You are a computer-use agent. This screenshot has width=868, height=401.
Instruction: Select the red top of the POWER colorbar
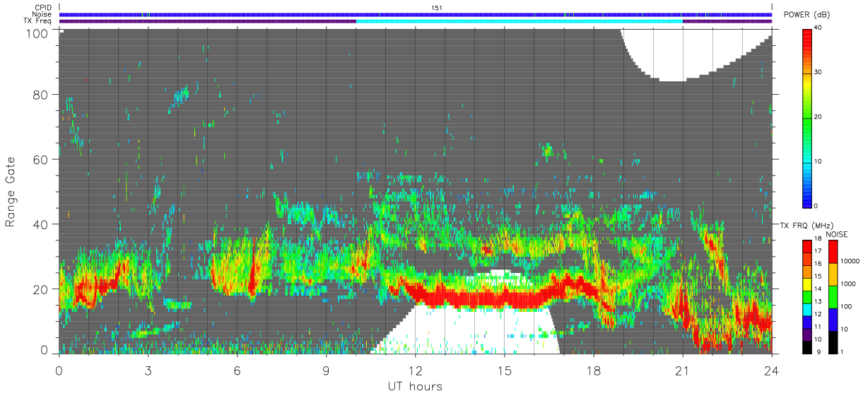pyautogui.click(x=808, y=34)
